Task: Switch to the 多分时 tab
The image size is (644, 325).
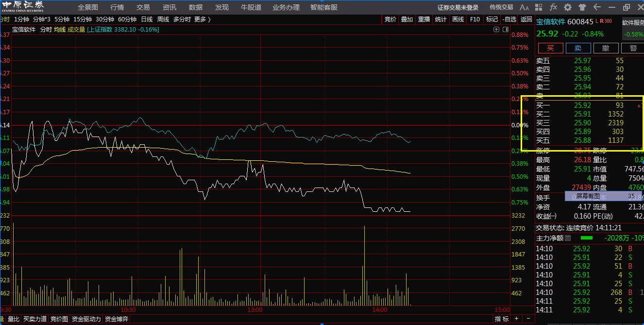Action: coord(182,19)
